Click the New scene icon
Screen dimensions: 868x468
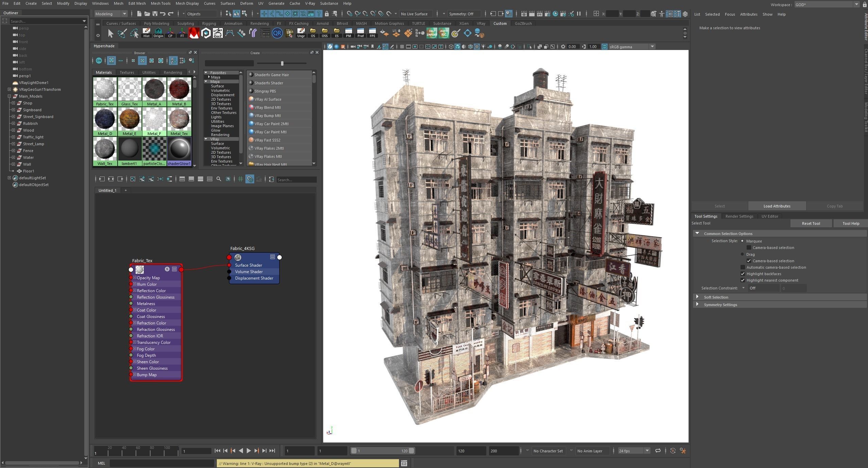point(139,14)
